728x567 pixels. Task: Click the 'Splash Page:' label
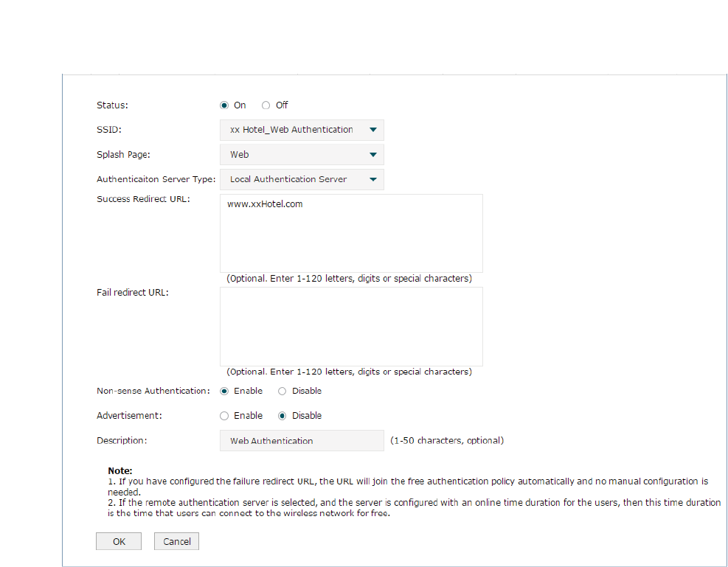click(x=123, y=155)
